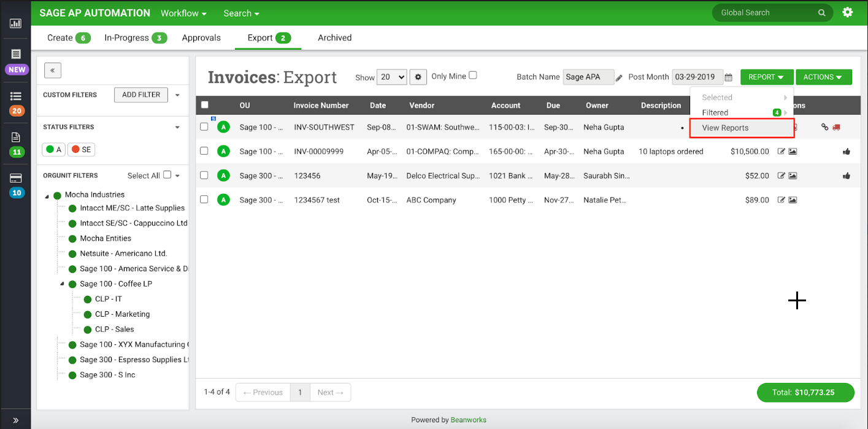Viewport: 868px width, 429px height.
Task: Follow the Beanworks link in the footer
Action: tap(469, 420)
